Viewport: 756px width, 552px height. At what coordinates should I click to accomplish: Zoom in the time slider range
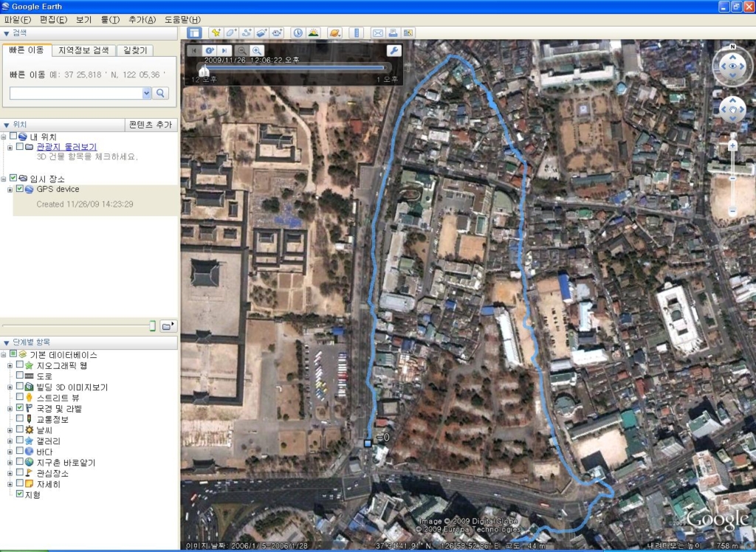click(x=257, y=51)
